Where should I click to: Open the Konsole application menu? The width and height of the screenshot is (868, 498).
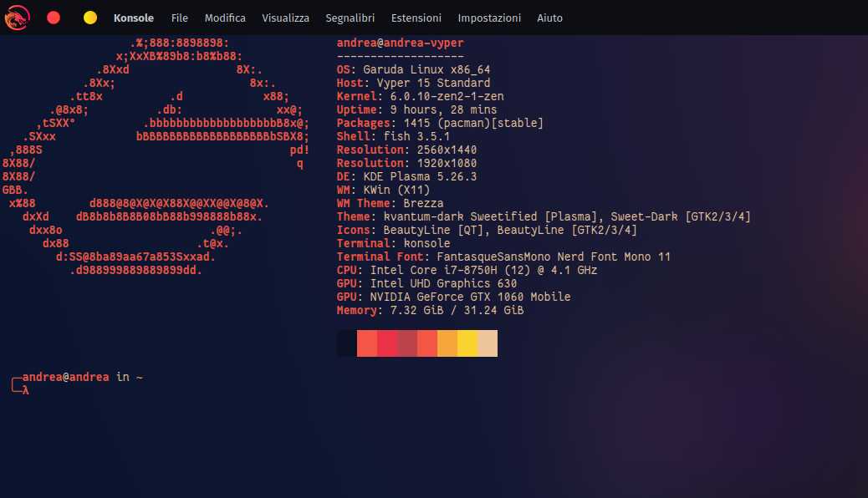point(134,18)
